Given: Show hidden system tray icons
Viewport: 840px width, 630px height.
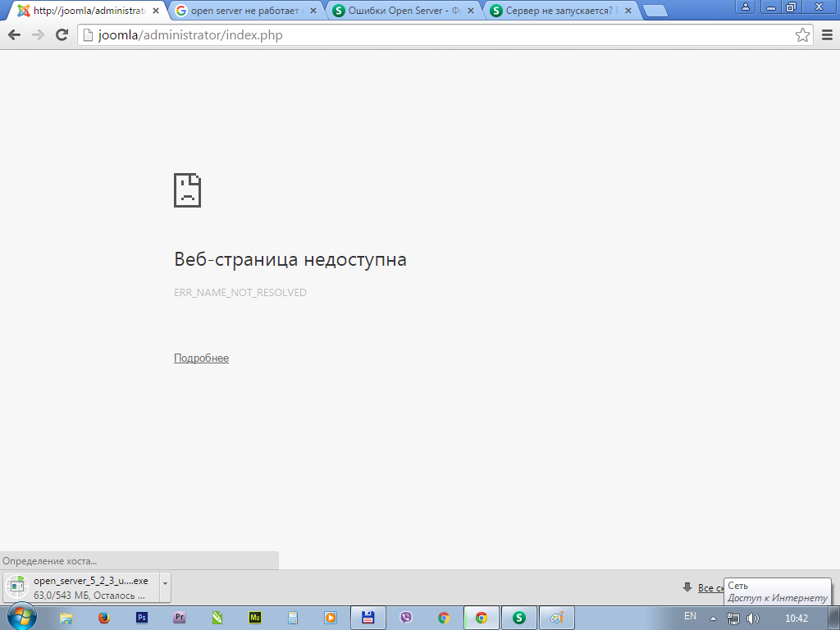Looking at the screenshot, I should coord(713,618).
